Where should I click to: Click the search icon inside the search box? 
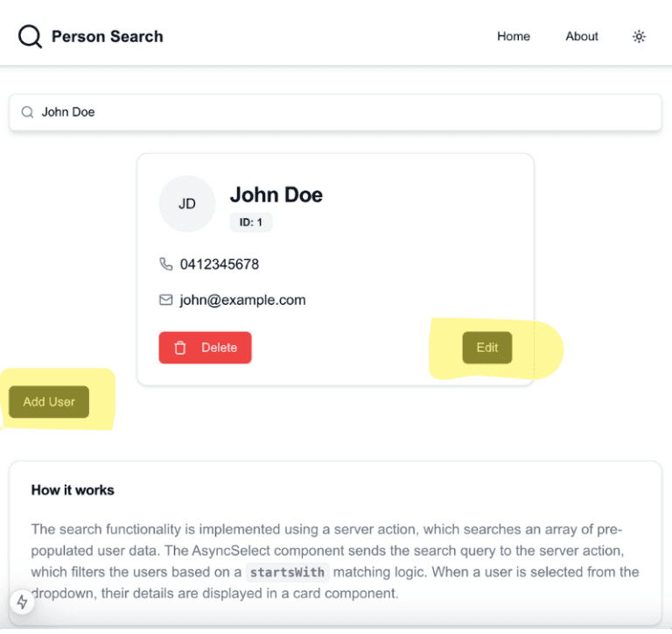click(27, 112)
